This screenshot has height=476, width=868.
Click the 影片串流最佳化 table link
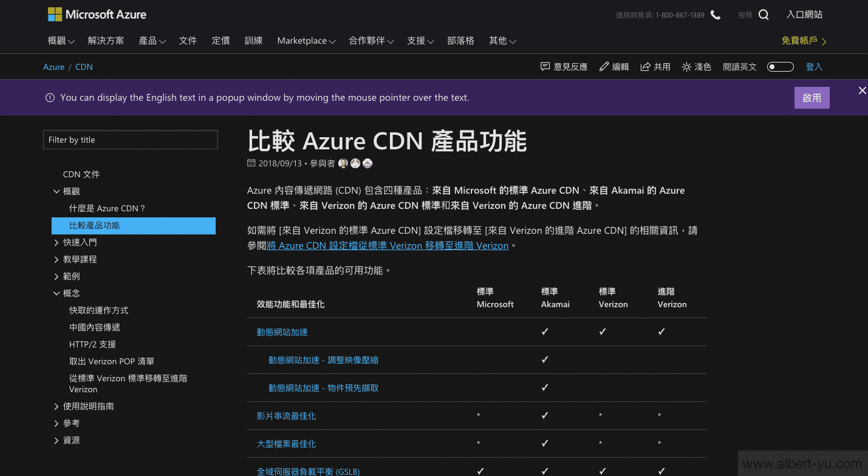(x=287, y=416)
